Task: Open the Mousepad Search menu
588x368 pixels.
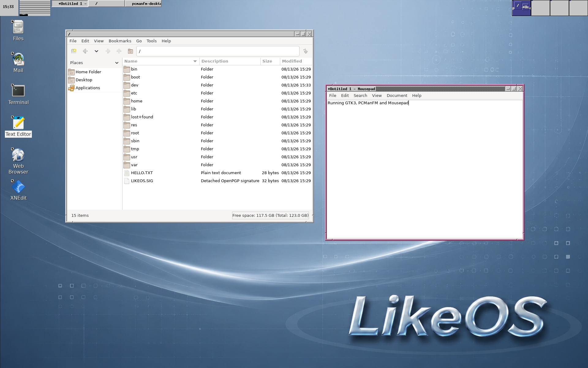Action: (x=360, y=95)
